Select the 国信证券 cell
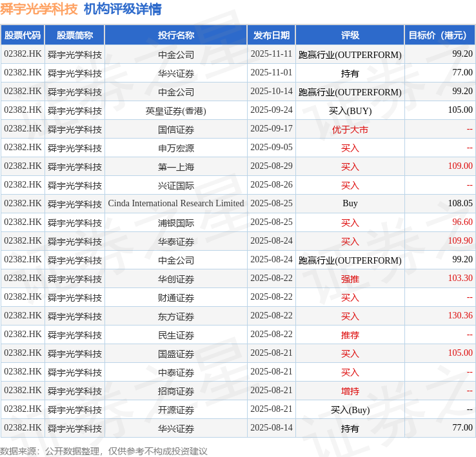476x457 pixels. click(176, 130)
